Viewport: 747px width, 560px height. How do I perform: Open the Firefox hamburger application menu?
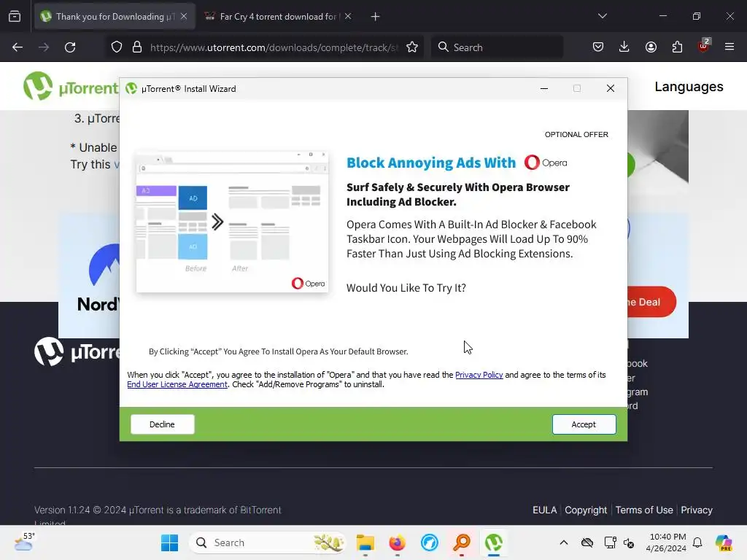click(x=729, y=47)
